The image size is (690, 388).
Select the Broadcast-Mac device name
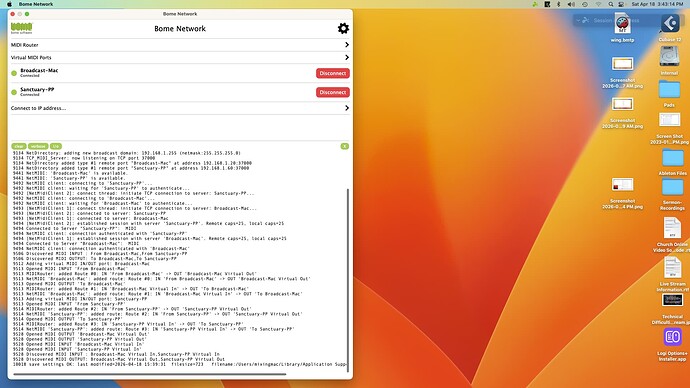[39, 70]
